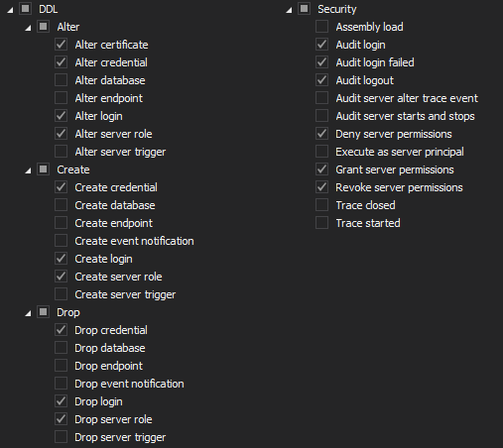Collapse the Drop group arrow
The height and width of the screenshot is (448, 503).
(x=28, y=313)
